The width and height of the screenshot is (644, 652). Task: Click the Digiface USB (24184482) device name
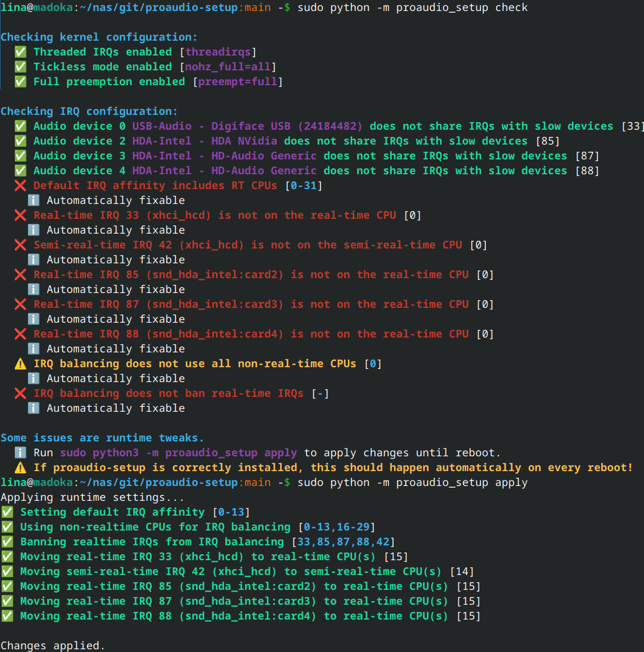pyautogui.click(x=287, y=126)
